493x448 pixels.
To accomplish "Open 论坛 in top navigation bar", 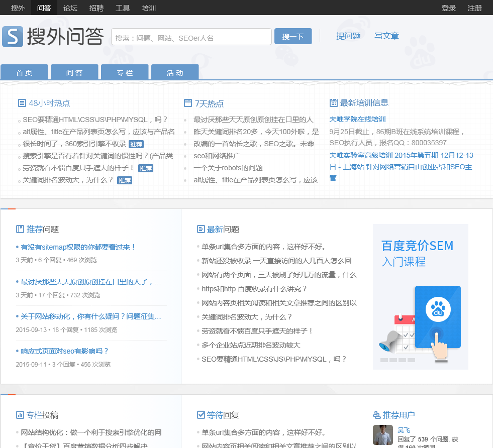I will [x=70, y=8].
